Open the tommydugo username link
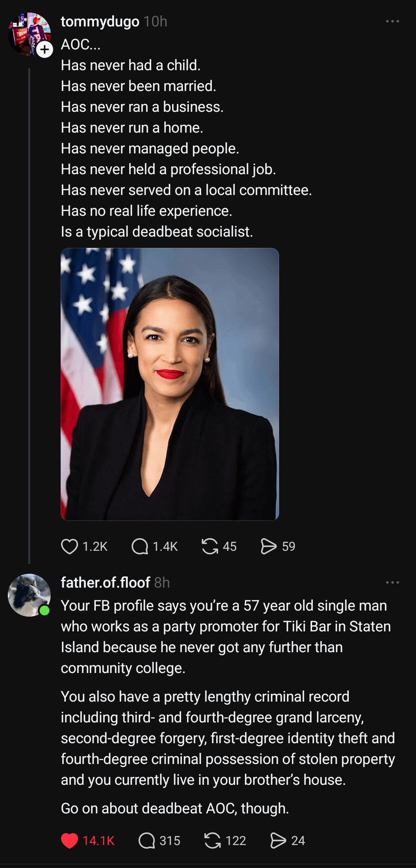416x868 pixels. [100, 21]
